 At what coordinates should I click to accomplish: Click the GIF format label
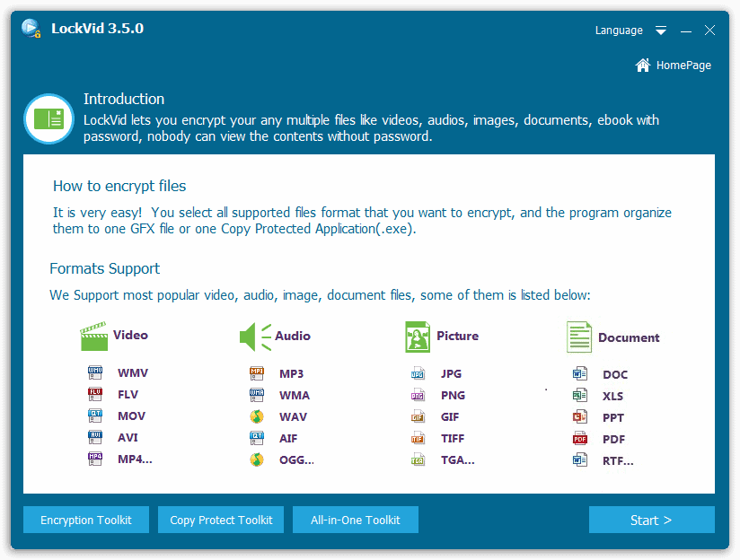450,417
